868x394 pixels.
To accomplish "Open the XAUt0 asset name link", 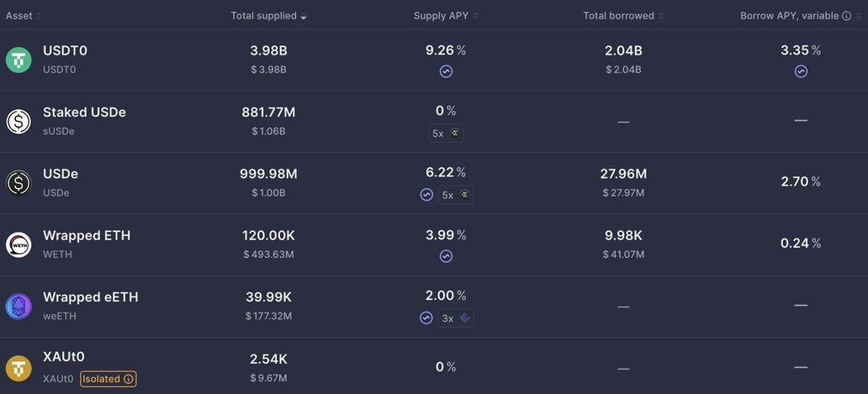I will pyautogui.click(x=64, y=357).
